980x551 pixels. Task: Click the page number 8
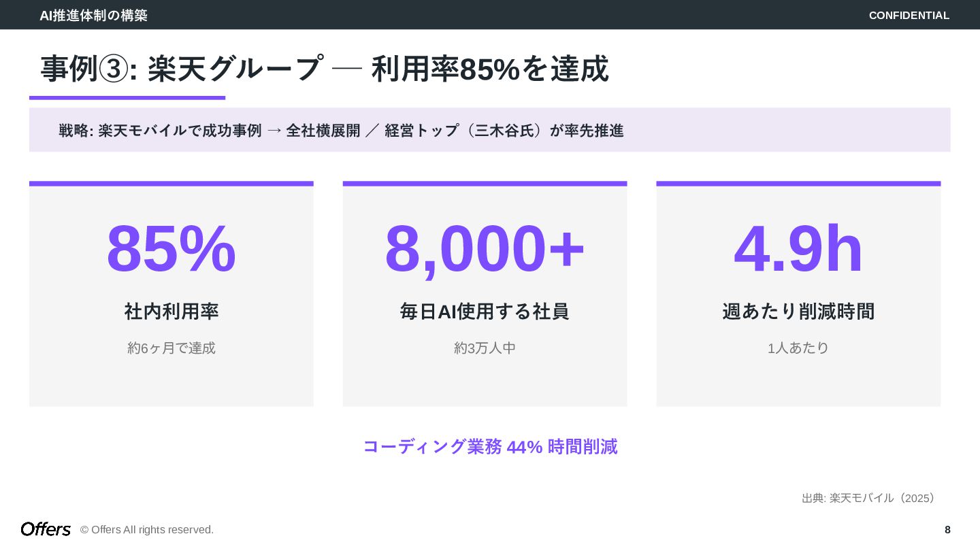(947, 530)
